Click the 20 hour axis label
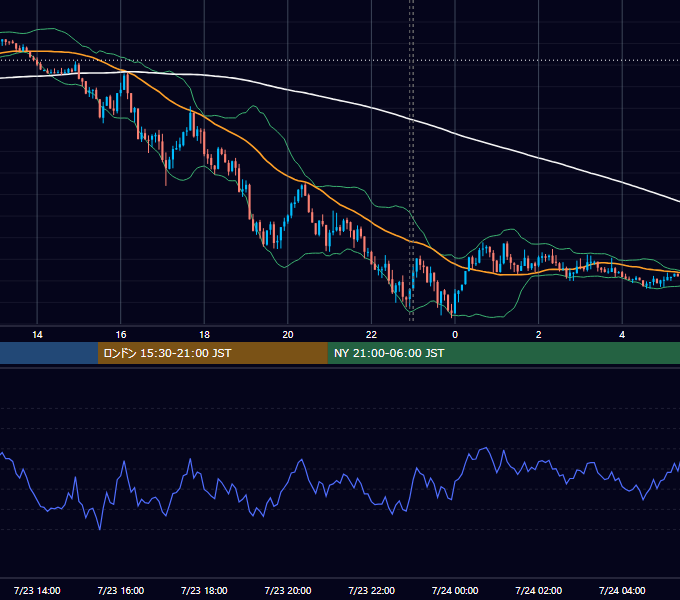680x600 pixels. 288,335
